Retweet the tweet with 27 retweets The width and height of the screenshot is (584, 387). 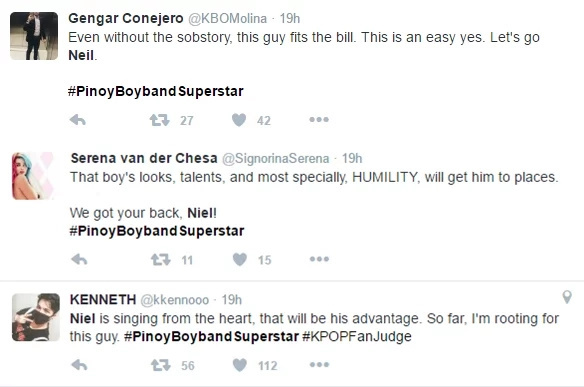tap(159, 120)
